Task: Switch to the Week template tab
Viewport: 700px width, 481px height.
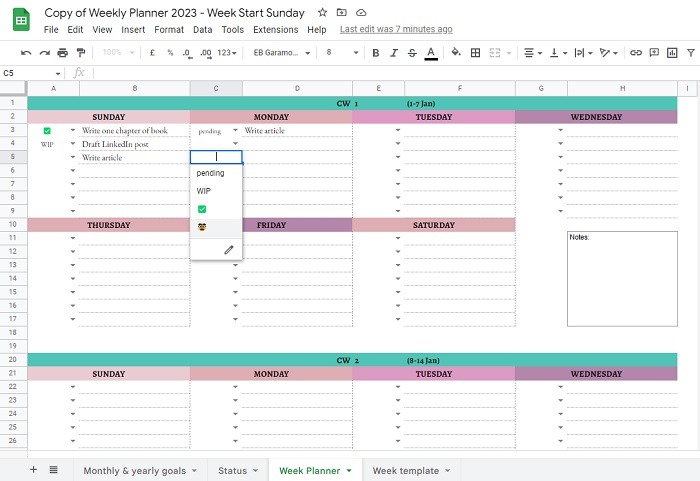Action: click(411, 470)
